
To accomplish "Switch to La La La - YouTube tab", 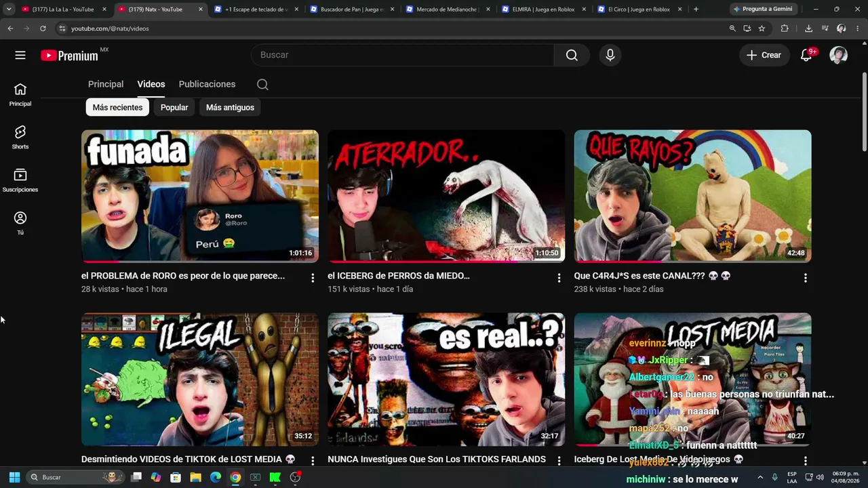I will (64, 9).
